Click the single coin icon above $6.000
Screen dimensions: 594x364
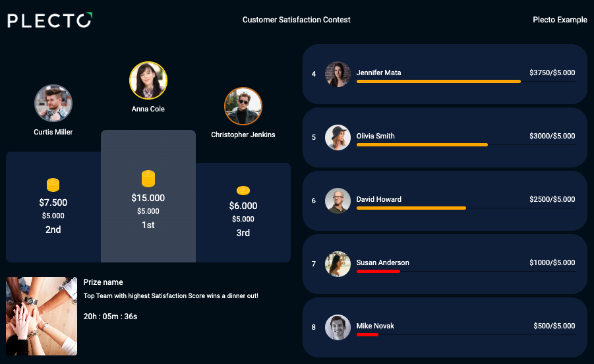[x=243, y=191]
